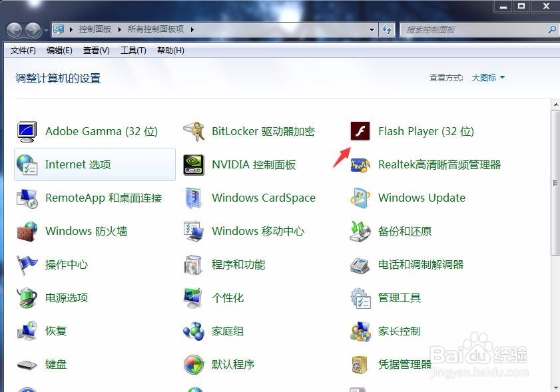The image size is (560, 392).
Task: Open Flash Player (32 位) link
Action: click(x=426, y=131)
